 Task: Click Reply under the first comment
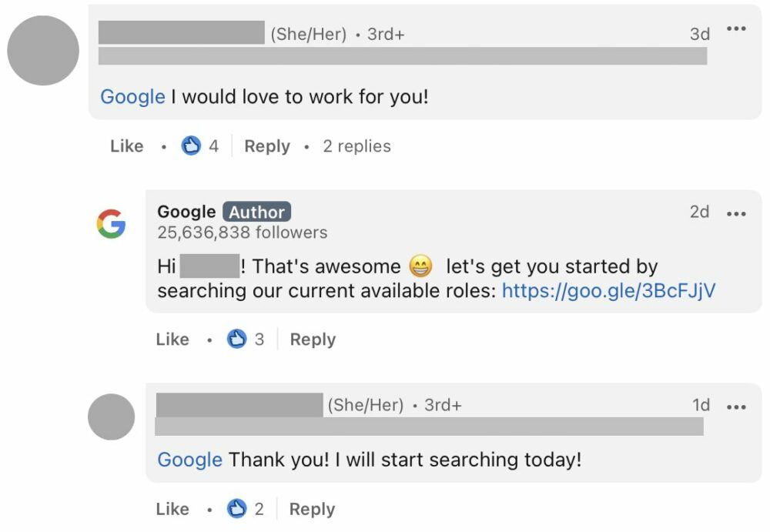[267, 146]
